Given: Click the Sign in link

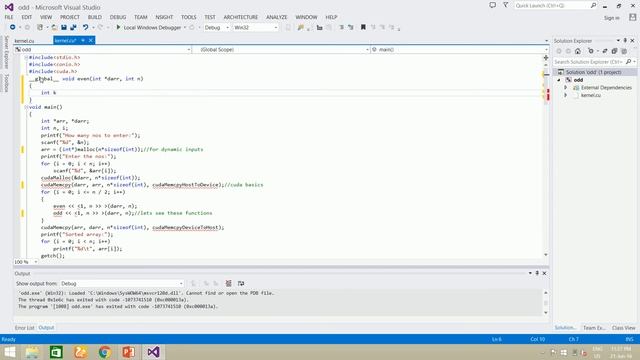Looking at the screenshot, I should point(611,18).
